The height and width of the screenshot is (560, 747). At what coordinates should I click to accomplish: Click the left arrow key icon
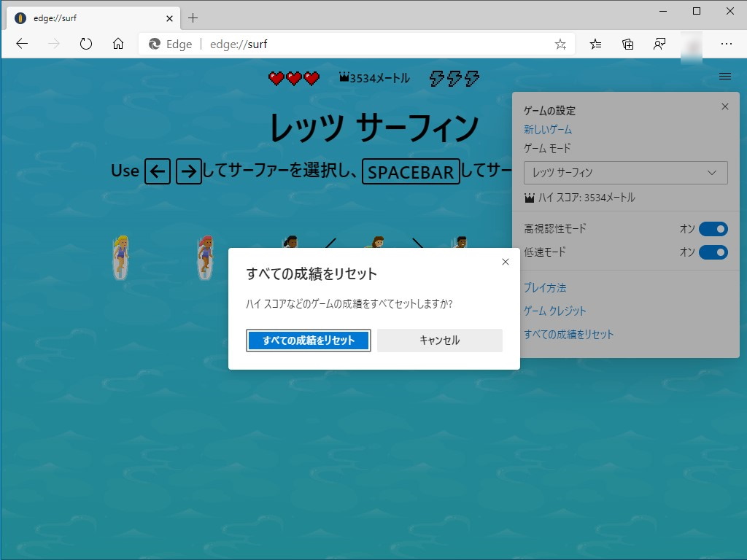157,171
